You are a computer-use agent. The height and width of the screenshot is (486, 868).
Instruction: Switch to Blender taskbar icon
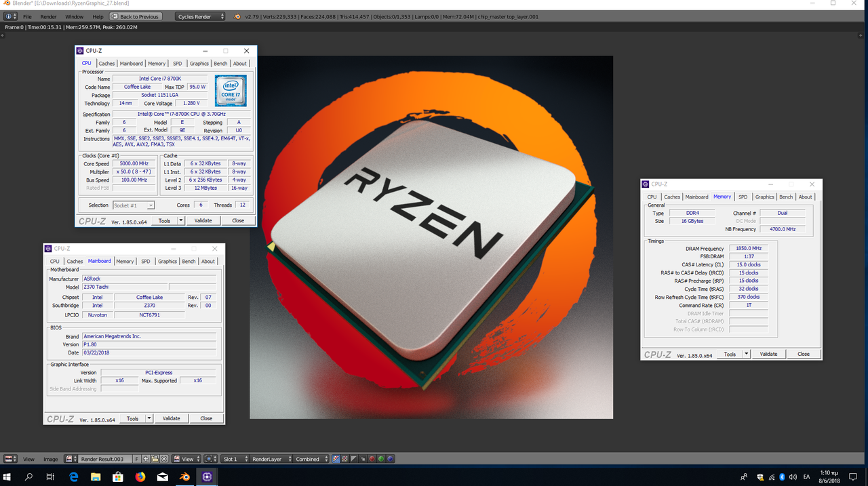click(184, 477)
